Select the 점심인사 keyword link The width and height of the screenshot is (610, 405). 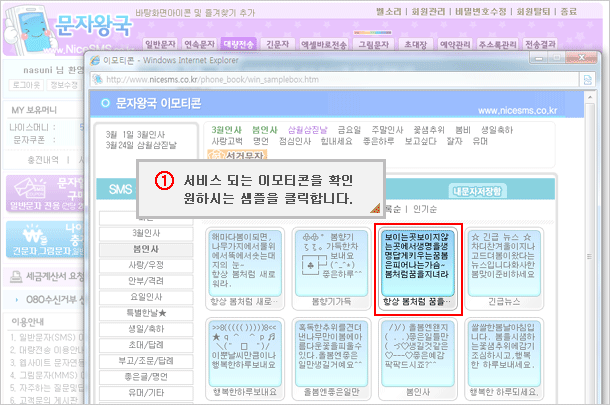pos(295,141)
